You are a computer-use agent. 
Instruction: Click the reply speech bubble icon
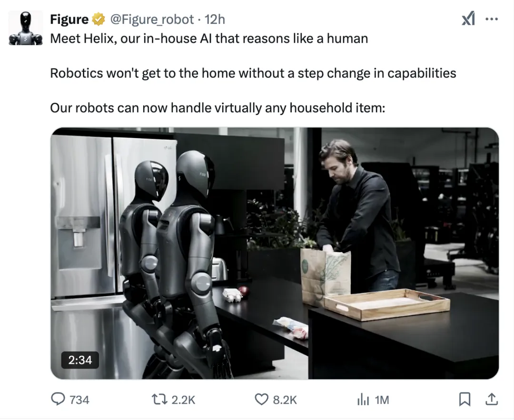tap(58, 400)
